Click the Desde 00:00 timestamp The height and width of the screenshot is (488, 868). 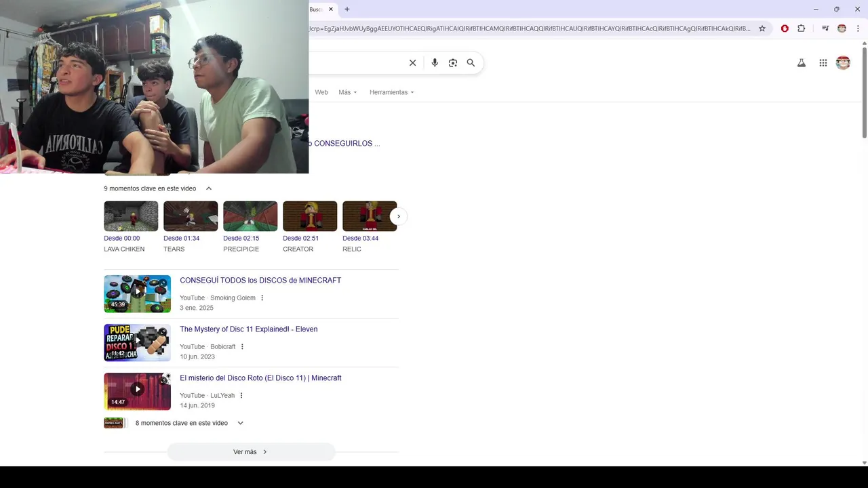[121, 239]
